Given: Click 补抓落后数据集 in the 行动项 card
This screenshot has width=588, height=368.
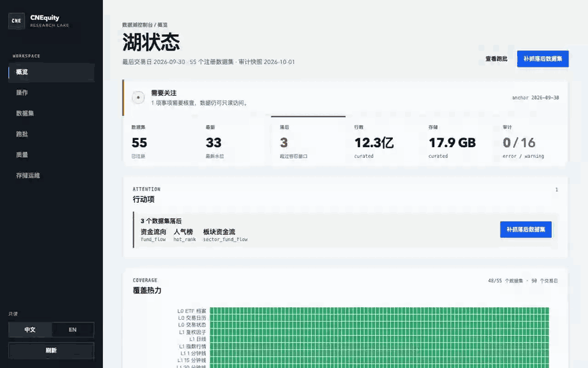Looking at the screenshot, I should [526, 229].
